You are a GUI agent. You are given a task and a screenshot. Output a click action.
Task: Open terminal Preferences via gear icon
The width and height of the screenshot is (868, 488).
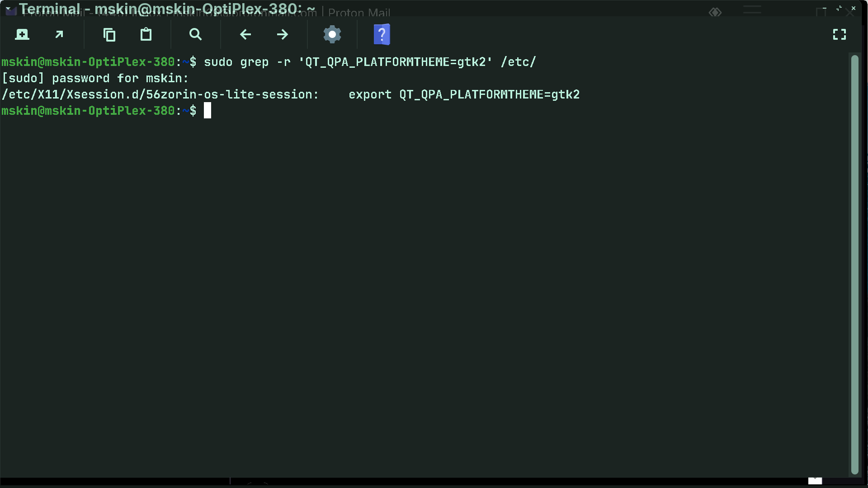332,34
